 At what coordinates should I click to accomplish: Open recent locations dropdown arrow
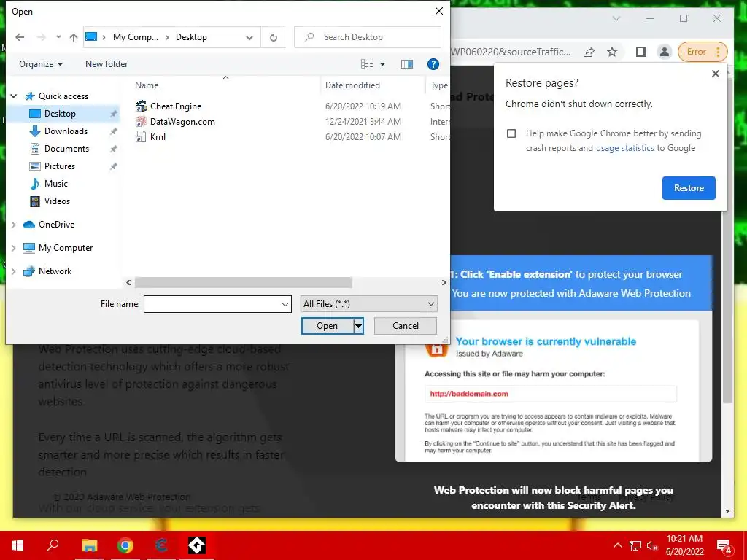click(x=58, y=37)
